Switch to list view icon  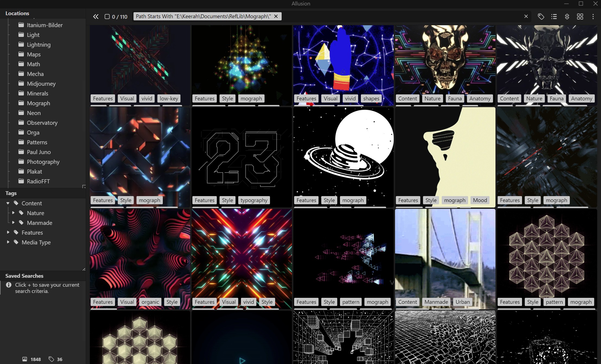pyautogui.click(x=554, y=17)
